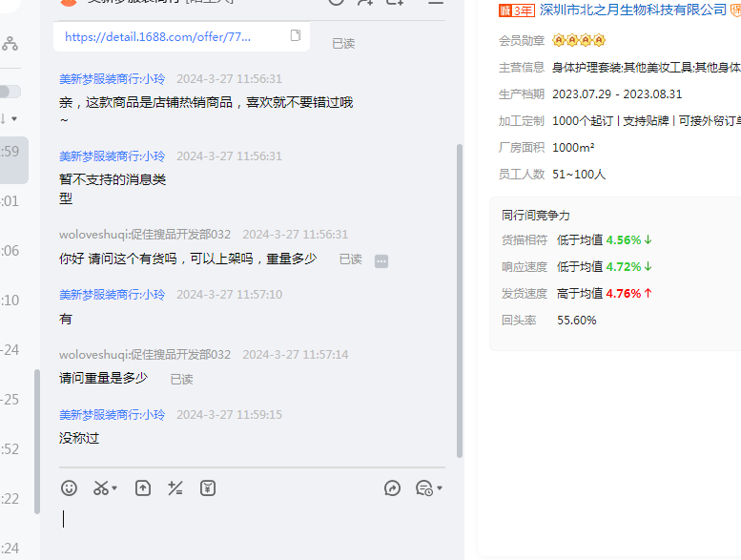This screenshot has height=560, width=741.
Task: Open the emoji picker in chat toolbar
Action: pyautogui.click(x=69, y=487)
